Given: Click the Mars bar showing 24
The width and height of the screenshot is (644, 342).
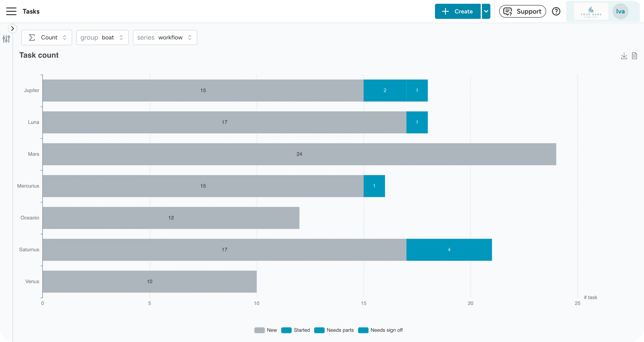Looking at the screenshot, I should click(x=299, y=154).
